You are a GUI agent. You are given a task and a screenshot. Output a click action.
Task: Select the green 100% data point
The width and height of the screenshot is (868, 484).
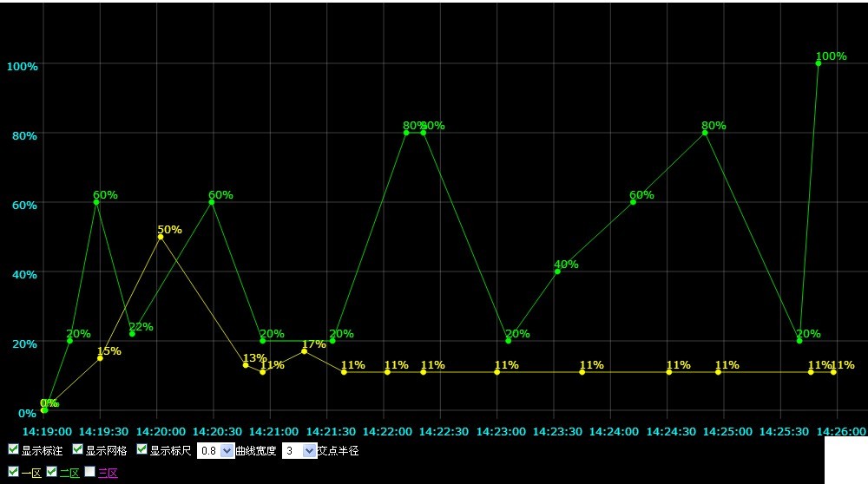click(819, 63)
